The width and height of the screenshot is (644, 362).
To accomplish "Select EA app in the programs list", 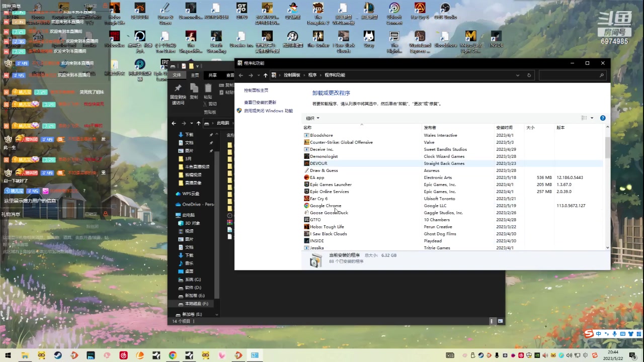I will (453, 177).
